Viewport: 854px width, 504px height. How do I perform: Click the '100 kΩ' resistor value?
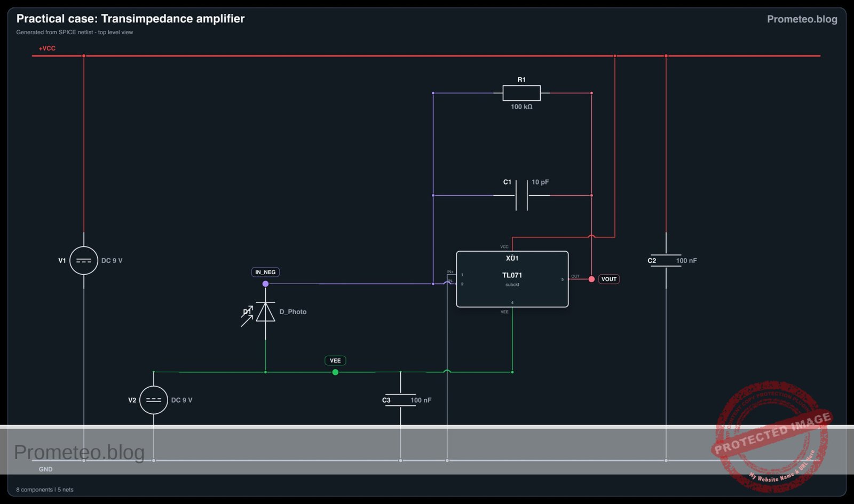tap(521, 107)
